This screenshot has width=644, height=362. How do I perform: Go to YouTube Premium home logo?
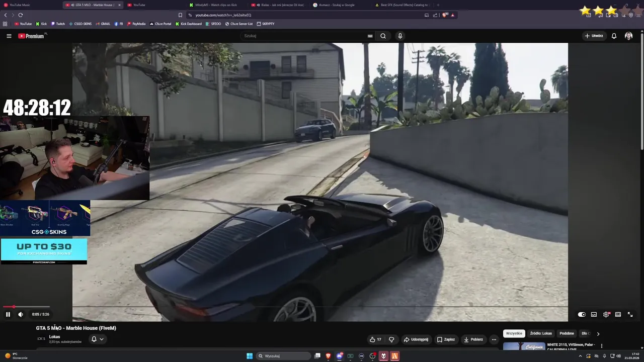click(x=31, y=36)
